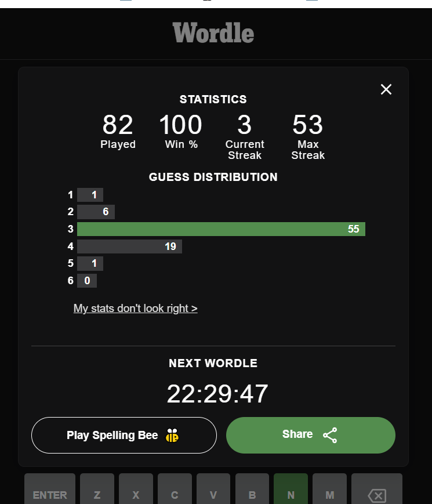Click Play Spelling Bee button
Screen dimensions: 432x504
(124, 435)
